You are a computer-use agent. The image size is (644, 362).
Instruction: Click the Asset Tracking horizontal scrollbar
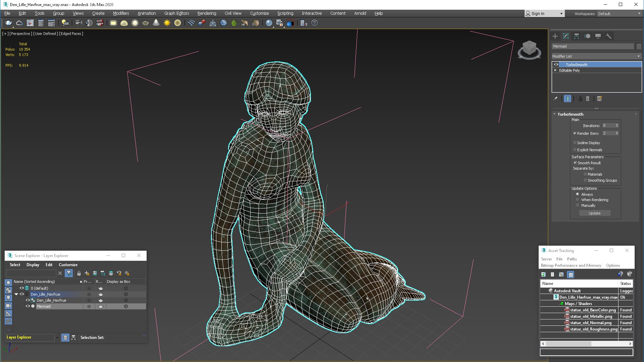coord(586,344)
